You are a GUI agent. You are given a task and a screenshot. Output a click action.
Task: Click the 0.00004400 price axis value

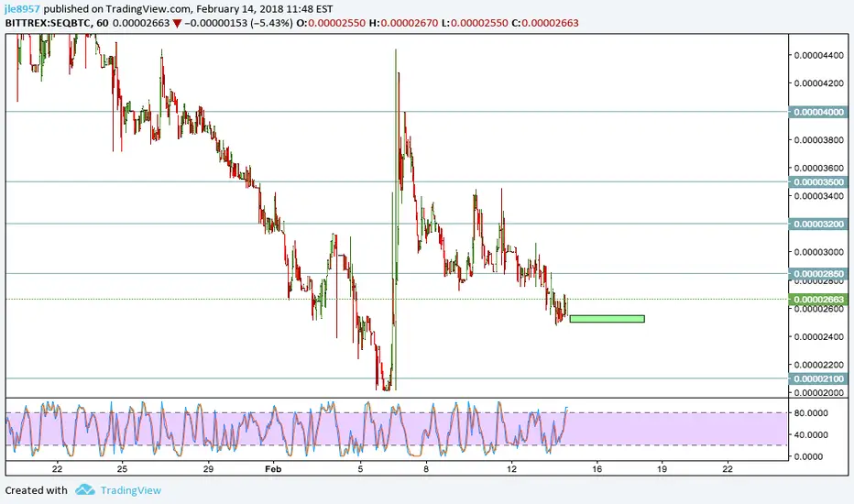(x=818, y=55)
